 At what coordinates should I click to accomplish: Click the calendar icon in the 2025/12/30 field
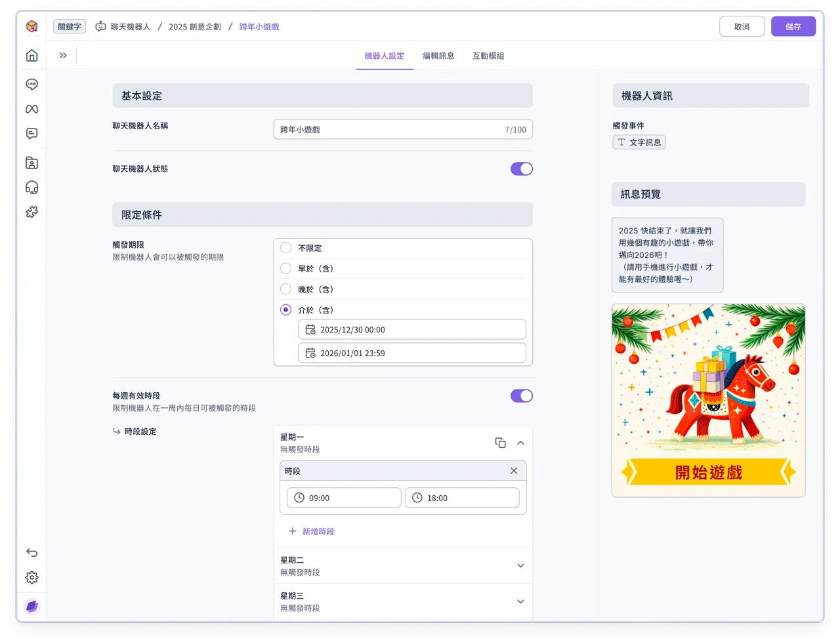pyautogui.click(x=310, y=330)
